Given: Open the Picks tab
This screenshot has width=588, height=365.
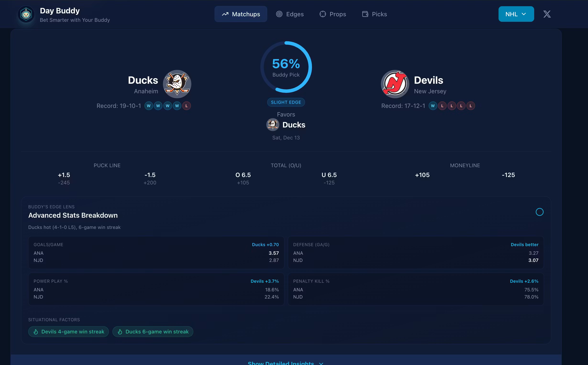Looking at the screenshot, I should [x=374, y=14].
